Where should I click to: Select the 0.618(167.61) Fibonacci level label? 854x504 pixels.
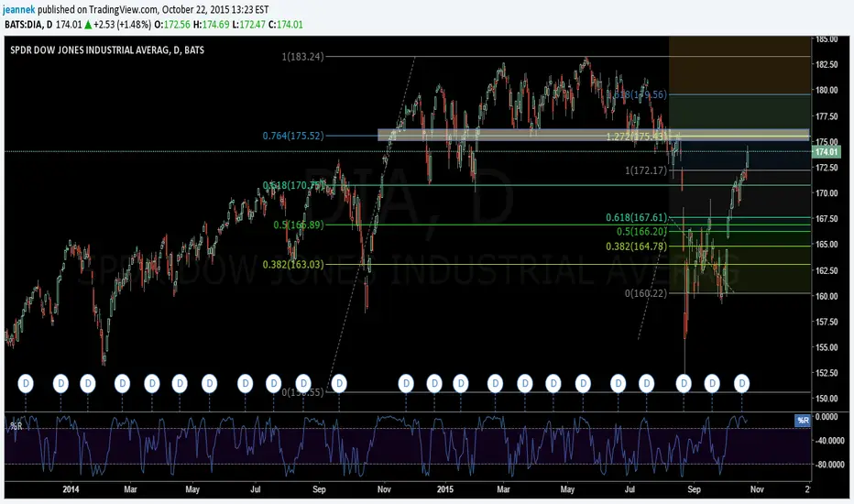pos(636,217)
